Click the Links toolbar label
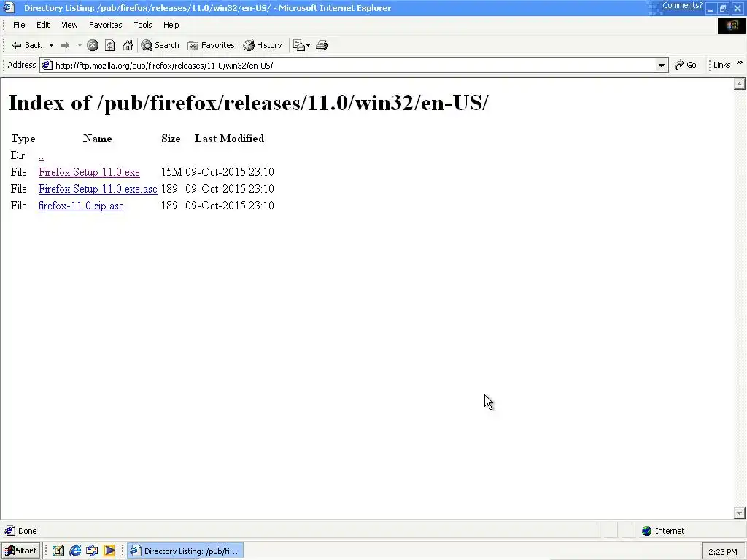Screen dimensions: 747x560 [721, 65]
